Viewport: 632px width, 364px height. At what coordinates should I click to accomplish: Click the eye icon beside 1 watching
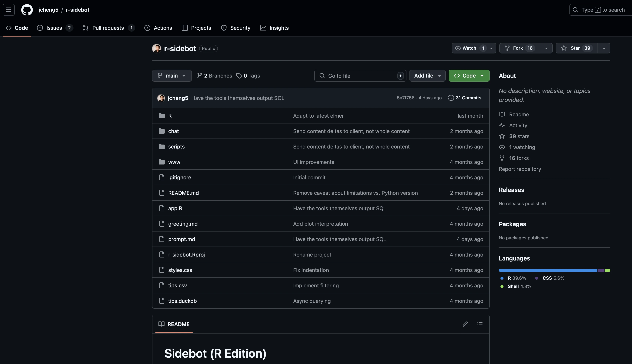pos(502,147)
